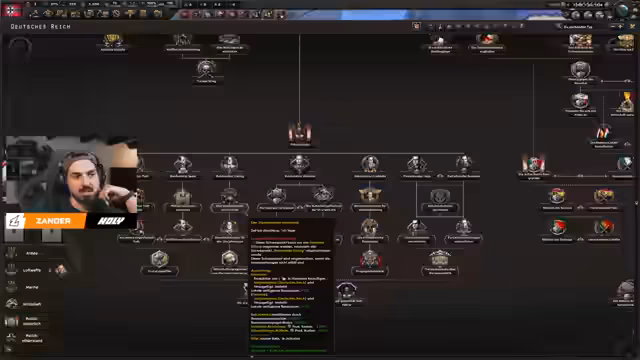
Task: Toggle the Armee focus filter
Action: (x=24, y=253)
